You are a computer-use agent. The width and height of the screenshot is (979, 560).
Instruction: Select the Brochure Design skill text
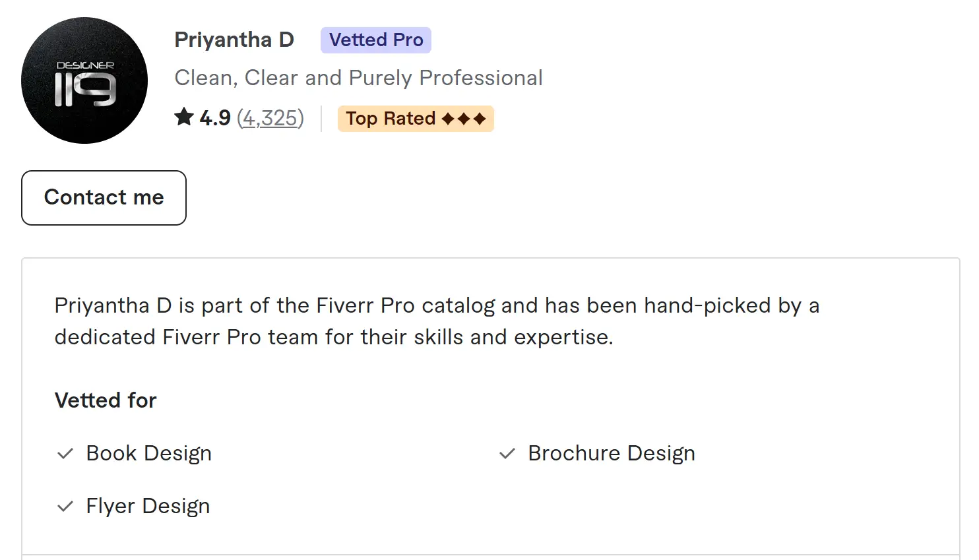(612, 454)
